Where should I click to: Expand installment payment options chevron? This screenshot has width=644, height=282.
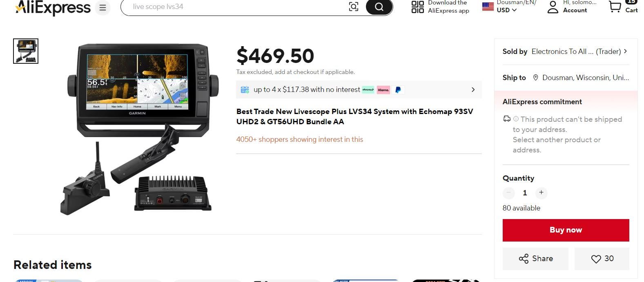[473, 90]
